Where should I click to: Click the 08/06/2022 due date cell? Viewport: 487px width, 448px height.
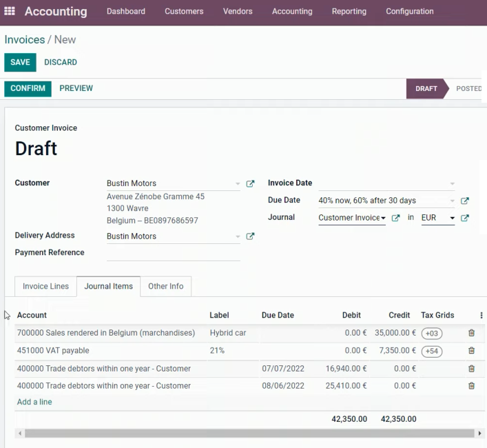pyautogui.click(x=283, y=385)
